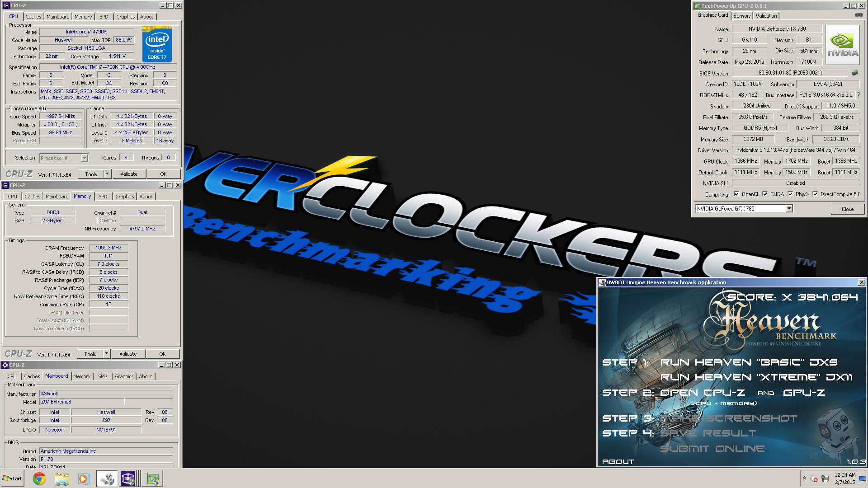Click GPU name field NVIDIA GeForce GTX 780

[777, 29]
